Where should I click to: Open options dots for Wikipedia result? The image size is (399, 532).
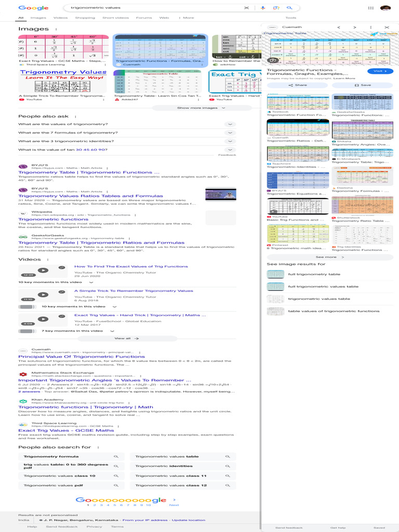(x=136, y=215)
